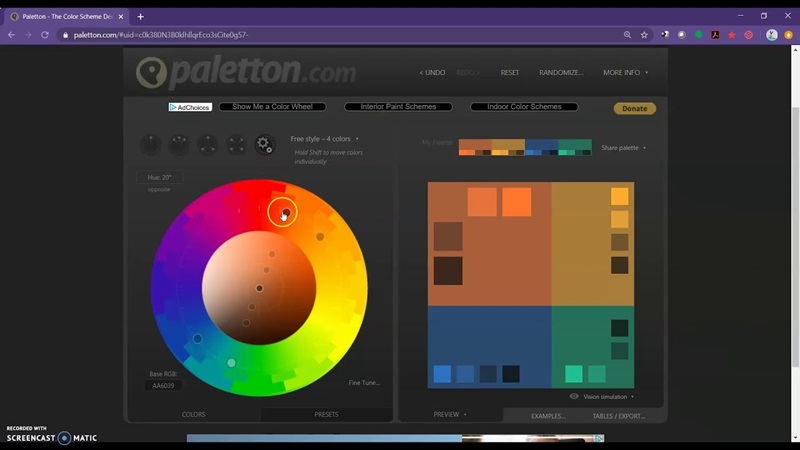Toggle Vision simulation eye icon

(x=574, y=396)
